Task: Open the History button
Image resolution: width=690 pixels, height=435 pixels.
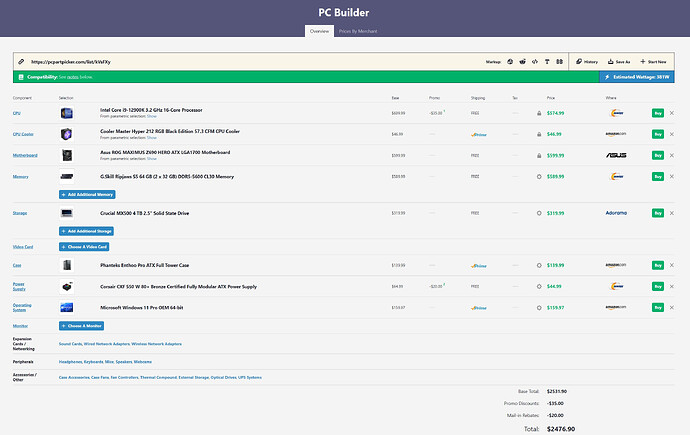Action: tap(587, 62)
